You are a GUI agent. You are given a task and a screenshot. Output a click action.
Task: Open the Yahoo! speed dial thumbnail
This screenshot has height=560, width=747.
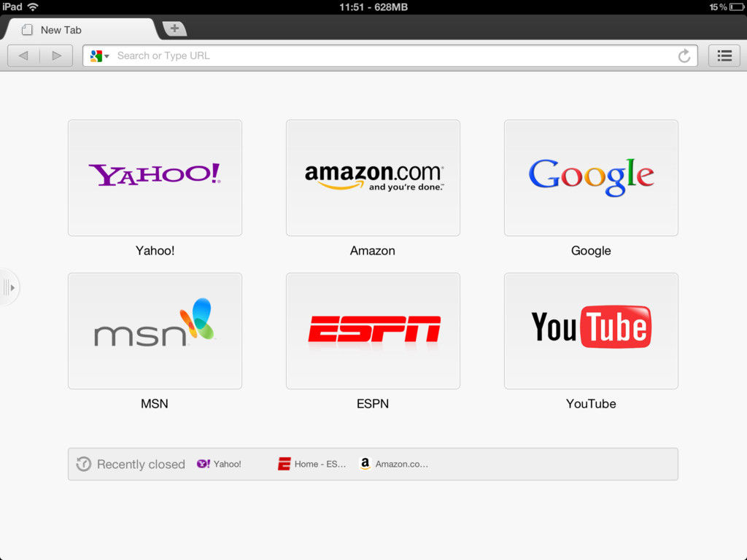click(155, 178)
